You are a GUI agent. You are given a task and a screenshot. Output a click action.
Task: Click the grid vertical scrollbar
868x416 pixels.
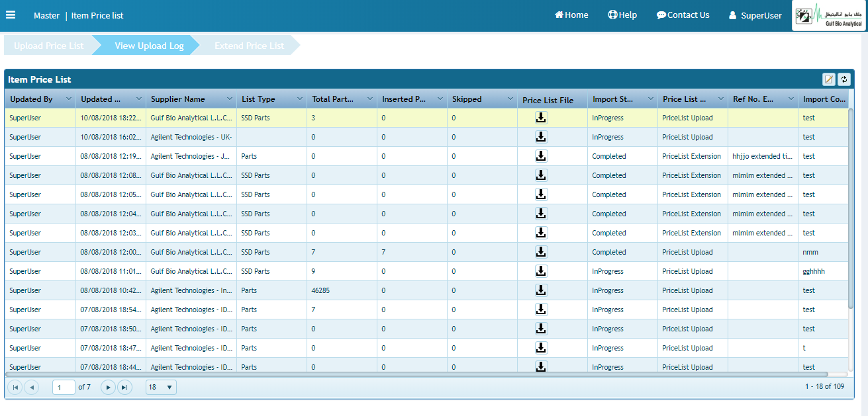[x=851, y=208]
